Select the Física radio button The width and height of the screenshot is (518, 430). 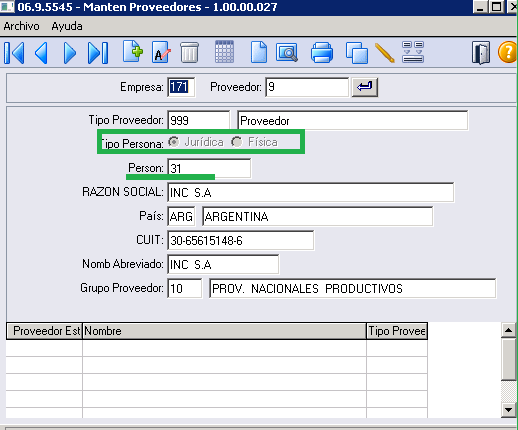point(237,142)
